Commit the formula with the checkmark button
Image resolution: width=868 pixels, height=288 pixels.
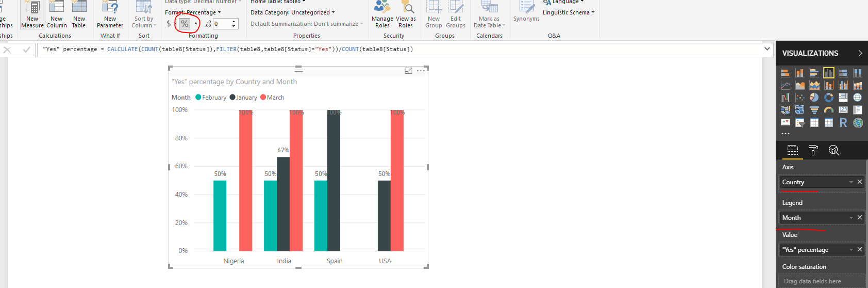pyautogui.click(x=26, y=50)
